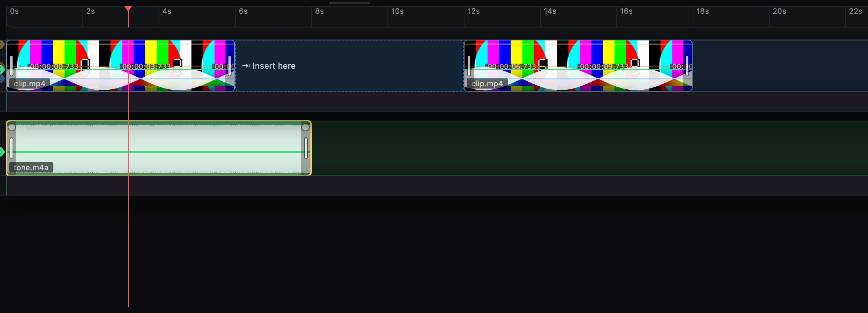Click the 18s ruler label
Screen dimensions: 868x313
tap(702, 11)
